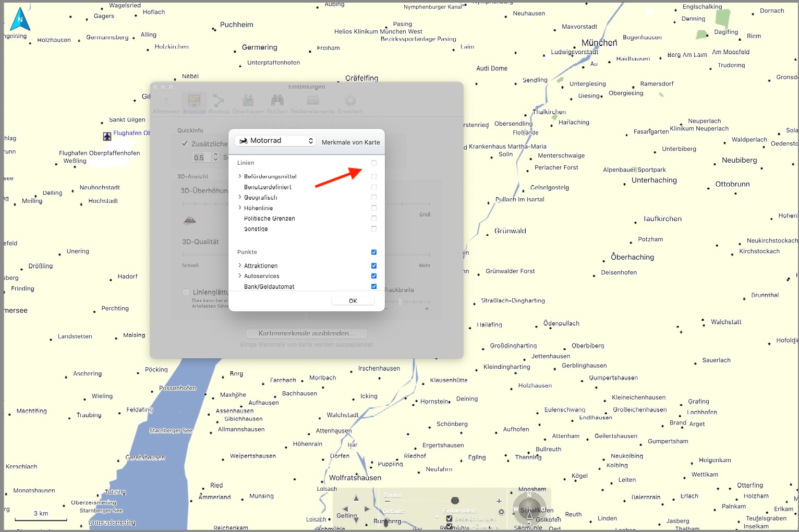Screen dimensions: 799x532
Task: Check the Benutzerdefiniert checkbox
Action: 374,187
